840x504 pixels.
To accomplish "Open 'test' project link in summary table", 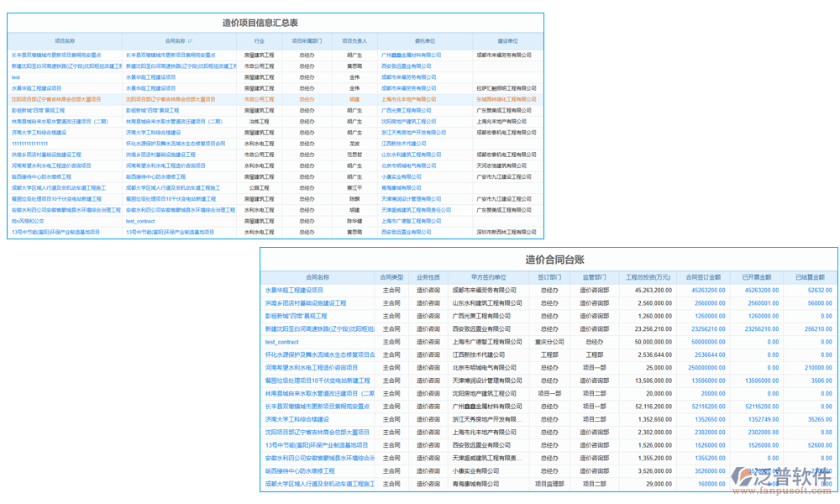I will tap(16, 76).
